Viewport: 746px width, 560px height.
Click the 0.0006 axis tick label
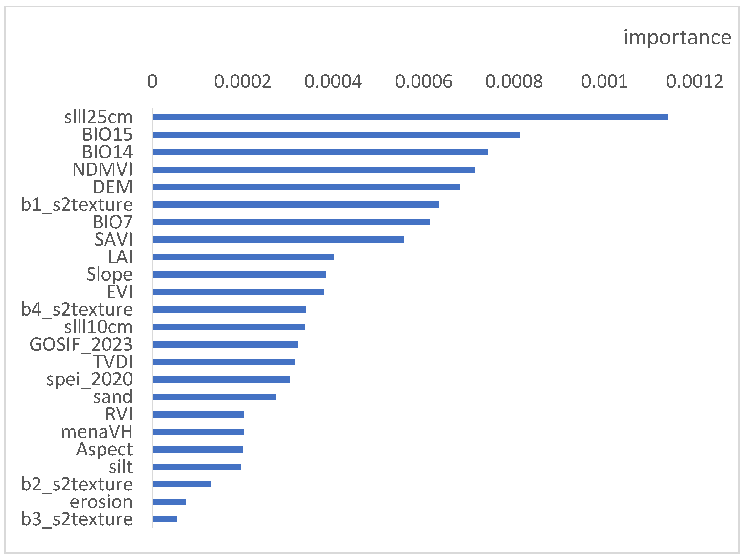pos(423,82)
